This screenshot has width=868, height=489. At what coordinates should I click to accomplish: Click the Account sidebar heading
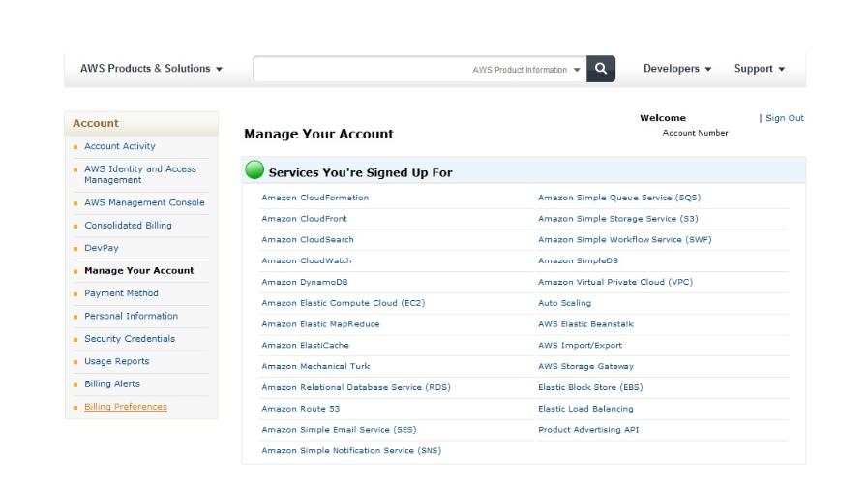click(x=96, y=124)
